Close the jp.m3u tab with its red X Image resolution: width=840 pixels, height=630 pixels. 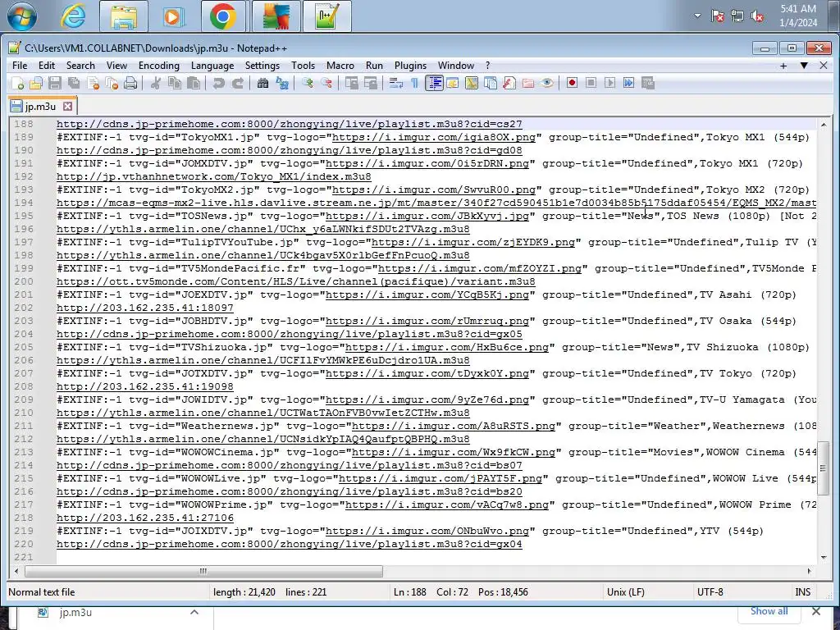(67, 106)
